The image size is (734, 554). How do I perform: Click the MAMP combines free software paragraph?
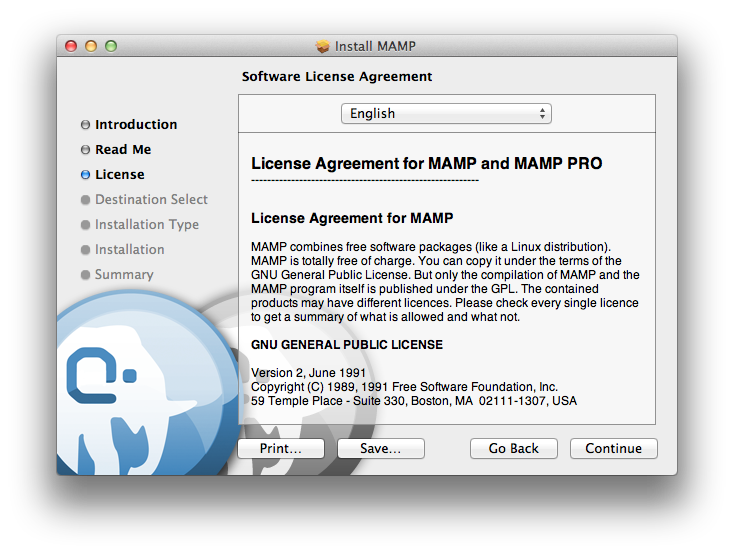click(x=445, y=281)
